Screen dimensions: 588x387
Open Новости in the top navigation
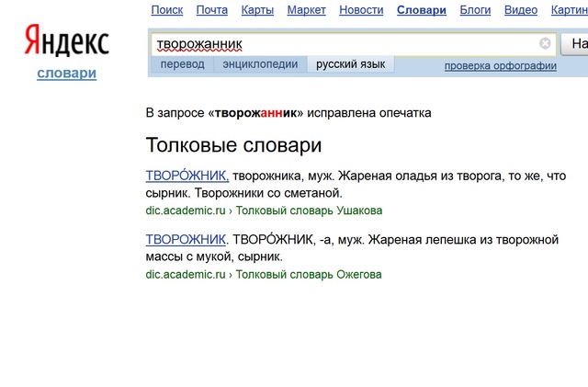click(361, 10)
